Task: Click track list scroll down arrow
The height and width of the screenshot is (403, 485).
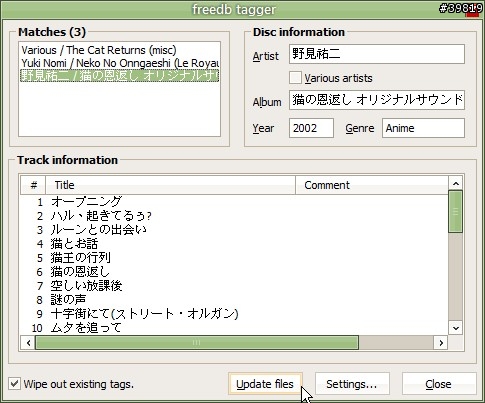Action: (x=456, y=328)
